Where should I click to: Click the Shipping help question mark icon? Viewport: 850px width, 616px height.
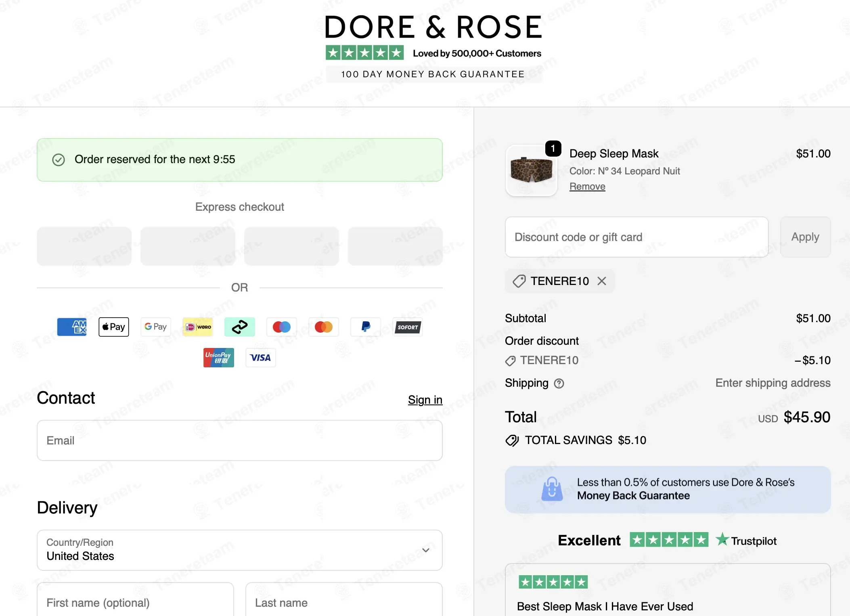[559, 383]
